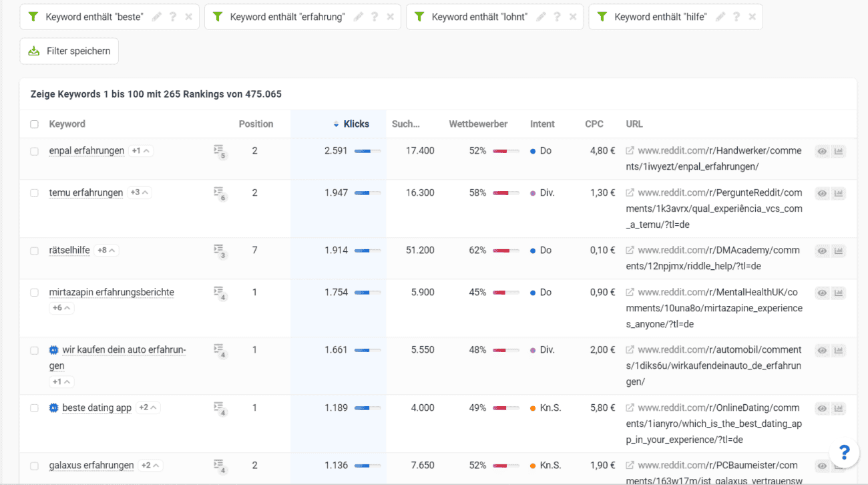Image resolution: width=868 pixels, height=485 pixels.
Task: Open chart history icon for temu erfahrungen
Action: (839, 193)
